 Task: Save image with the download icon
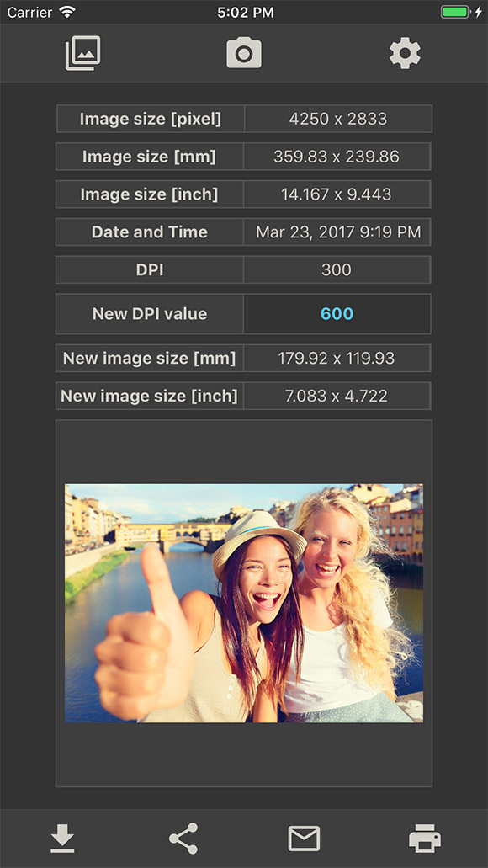coord(62,838)
